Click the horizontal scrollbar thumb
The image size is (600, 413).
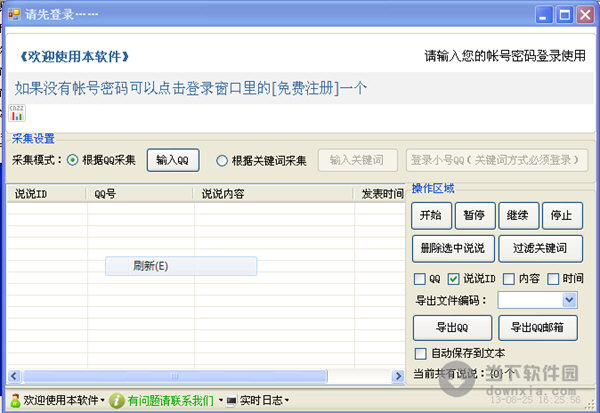[x=175, y=376]
